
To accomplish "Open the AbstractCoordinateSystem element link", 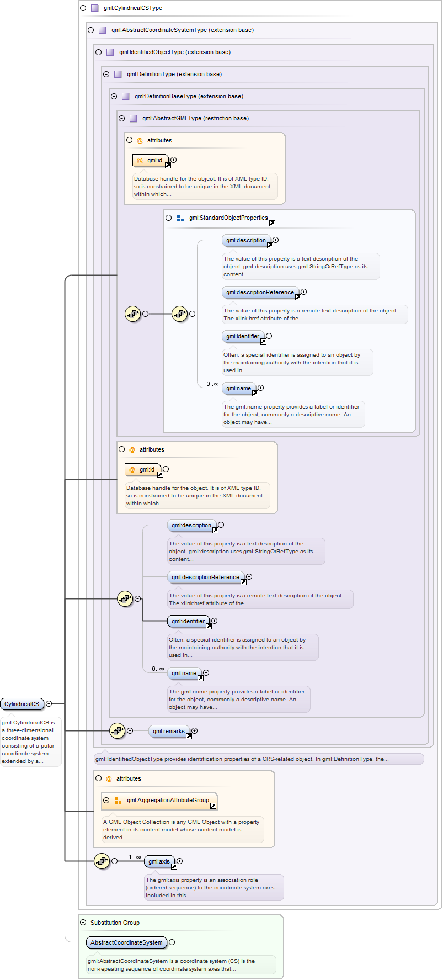I will (x=126, y=942).
